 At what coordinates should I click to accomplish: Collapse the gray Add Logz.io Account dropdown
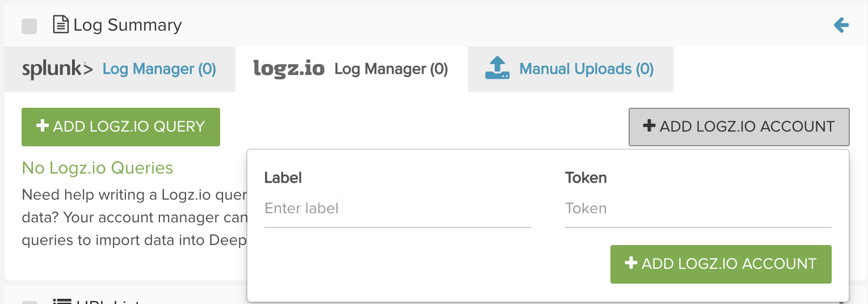pos(739,126)
